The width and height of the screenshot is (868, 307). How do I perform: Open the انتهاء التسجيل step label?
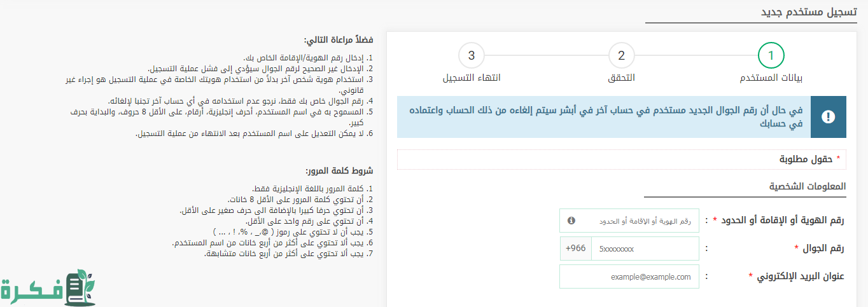tap(472, 78)
